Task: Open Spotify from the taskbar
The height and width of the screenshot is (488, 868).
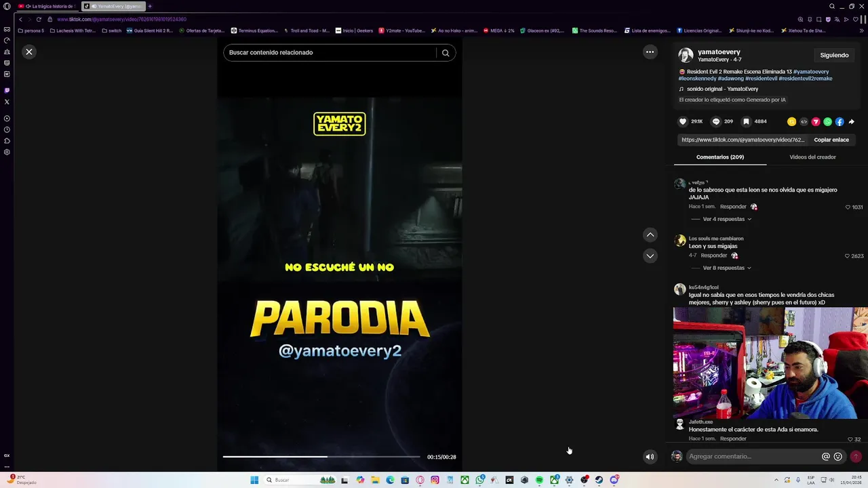Action: (x=539, y=480)
